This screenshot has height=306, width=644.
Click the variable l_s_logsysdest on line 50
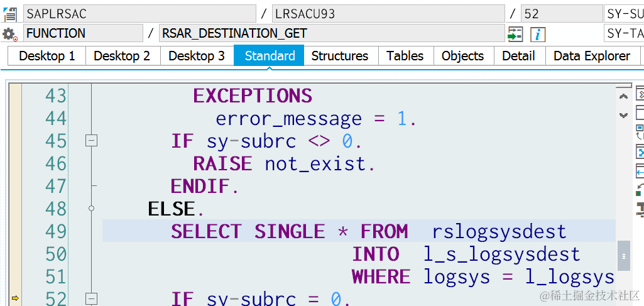click(x=502, y=254)
